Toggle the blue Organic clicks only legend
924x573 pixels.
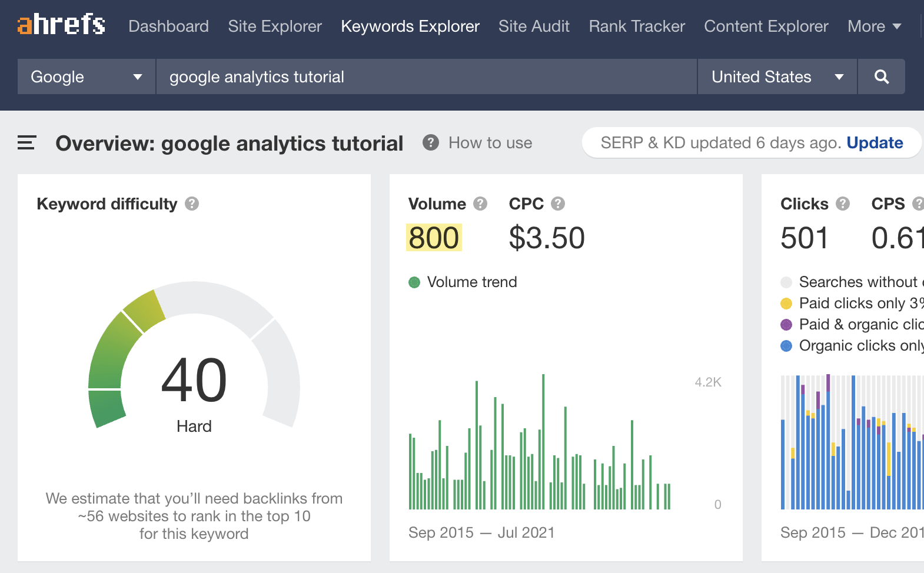click(786, 346)
